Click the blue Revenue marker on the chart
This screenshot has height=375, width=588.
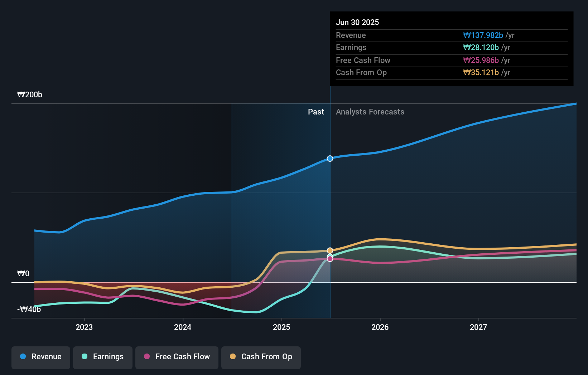point(330,159)
